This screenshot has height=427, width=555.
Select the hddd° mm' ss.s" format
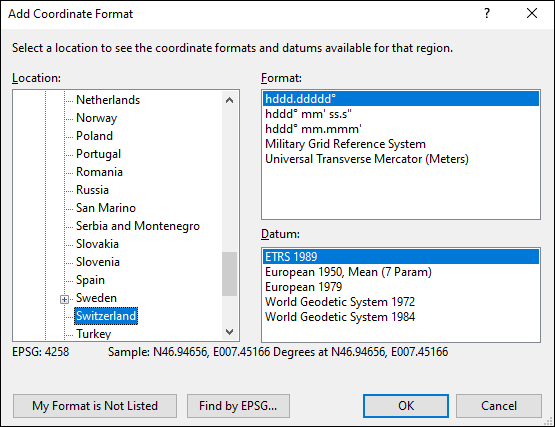pos(401,114)
